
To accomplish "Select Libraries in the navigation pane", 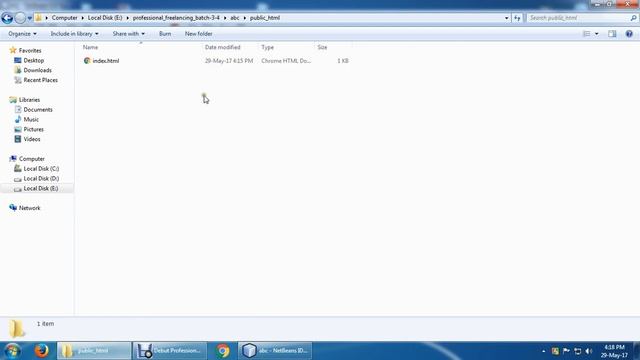I will pyautogui.click(x=29, y=100).
